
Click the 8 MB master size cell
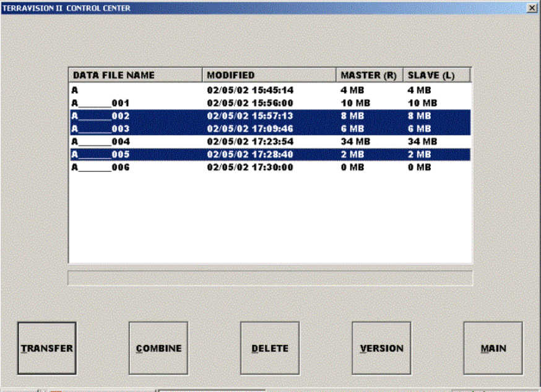352,116
